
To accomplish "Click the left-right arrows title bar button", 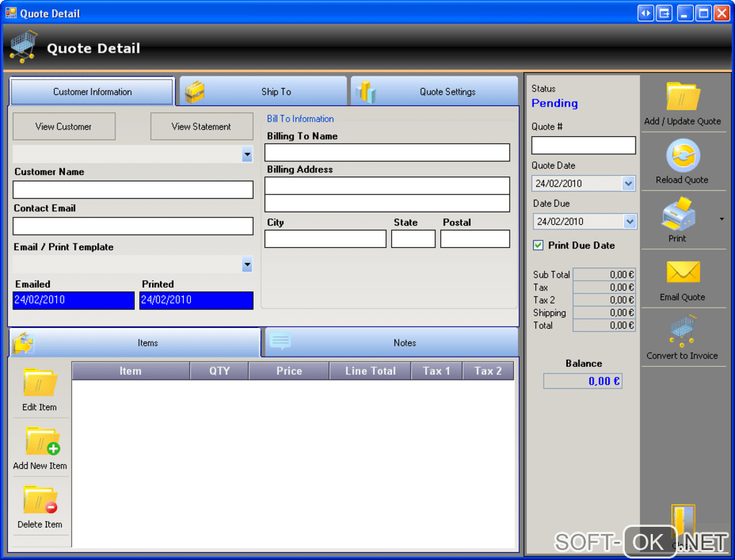I will tap(646, 13).
